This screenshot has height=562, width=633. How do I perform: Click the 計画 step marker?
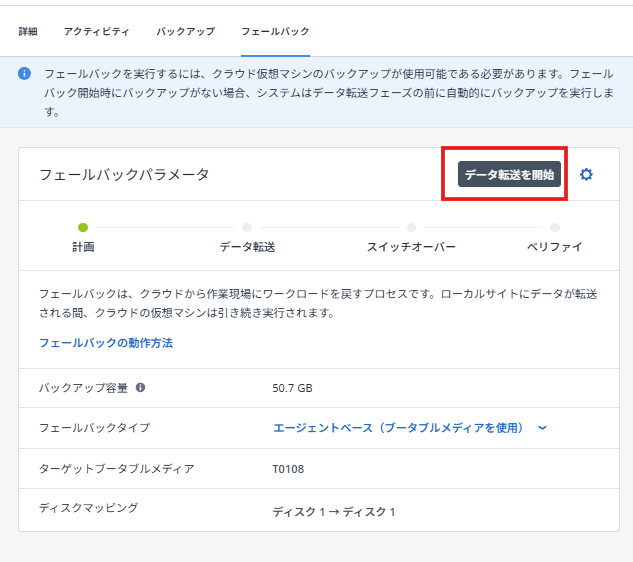[x=83, y=227]
